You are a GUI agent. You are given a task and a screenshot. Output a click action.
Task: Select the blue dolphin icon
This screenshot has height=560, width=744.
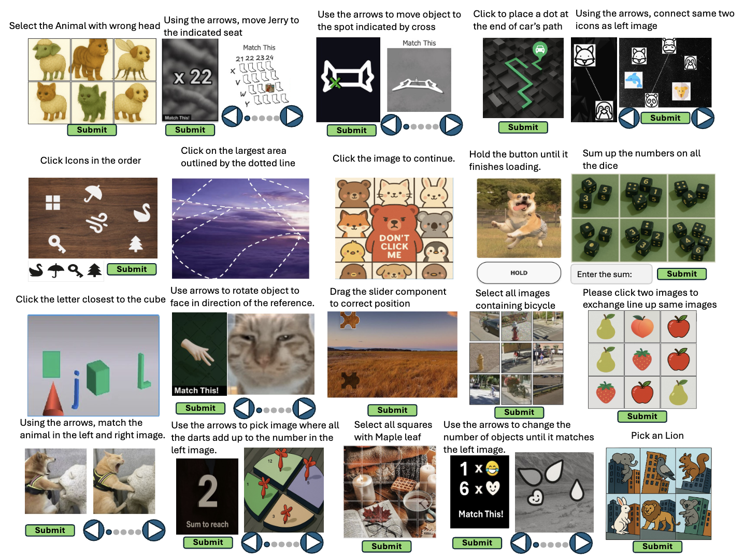pos(633,80)
